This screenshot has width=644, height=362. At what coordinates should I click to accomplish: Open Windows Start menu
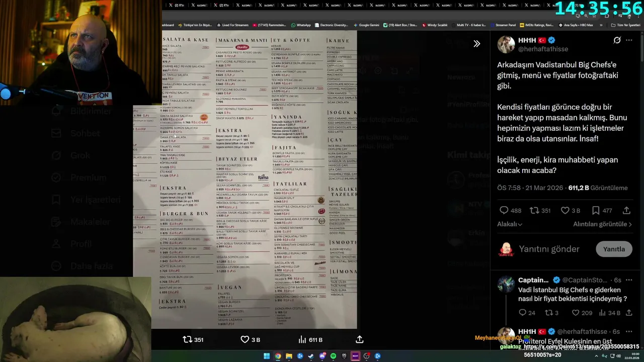click(x=267, y=356)
